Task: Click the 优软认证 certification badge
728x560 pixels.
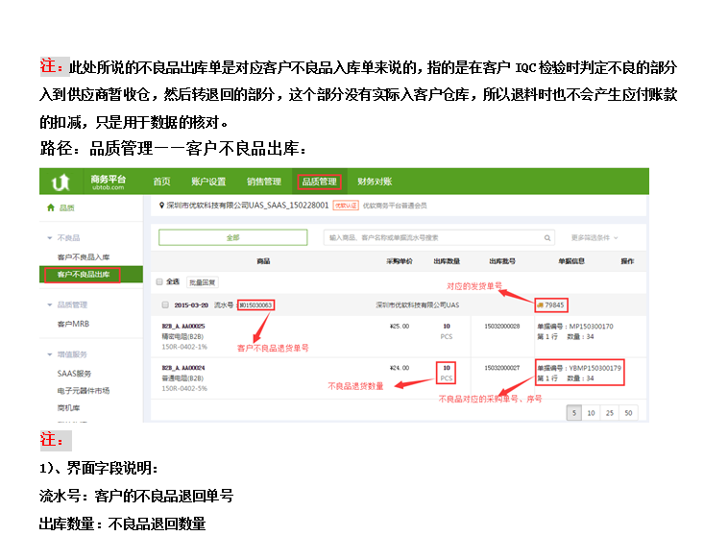Action: (x=346, y=206)
